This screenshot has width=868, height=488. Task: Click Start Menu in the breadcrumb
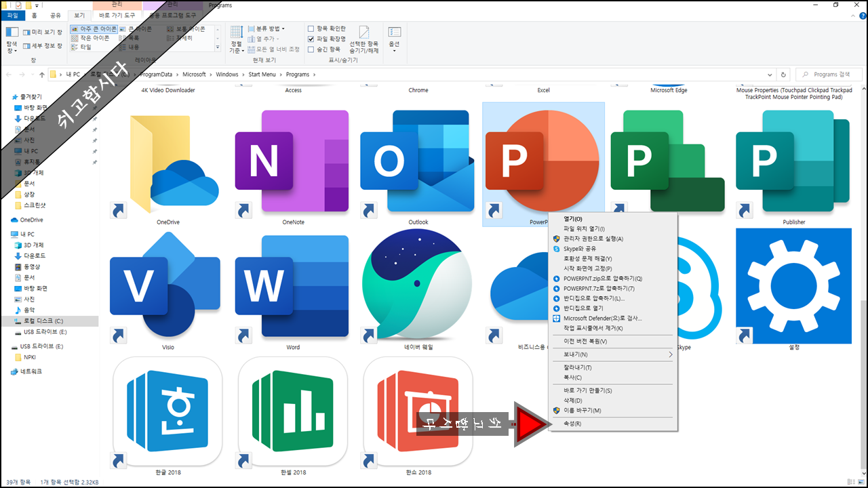[x=262, y=75]
